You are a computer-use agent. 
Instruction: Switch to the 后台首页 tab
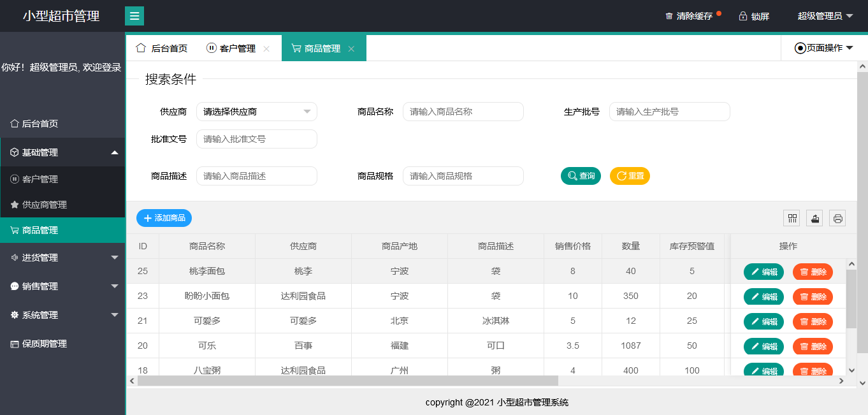[x=162, y=48]
